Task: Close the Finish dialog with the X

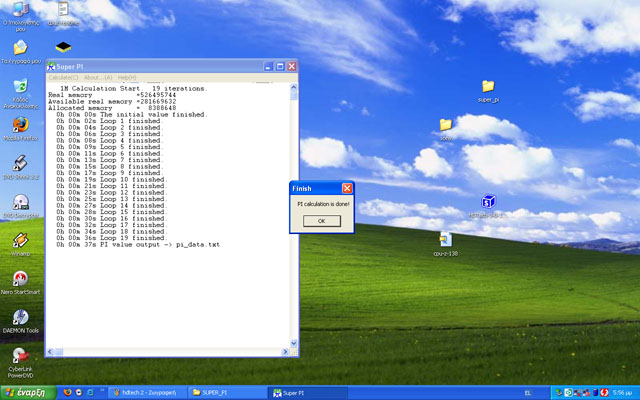Action: pos(347,188)
